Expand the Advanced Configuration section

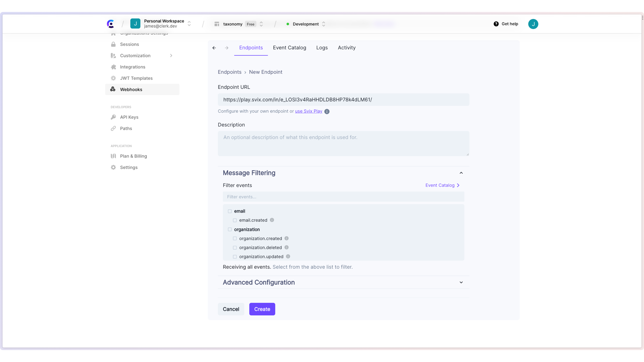coord(461,282)
